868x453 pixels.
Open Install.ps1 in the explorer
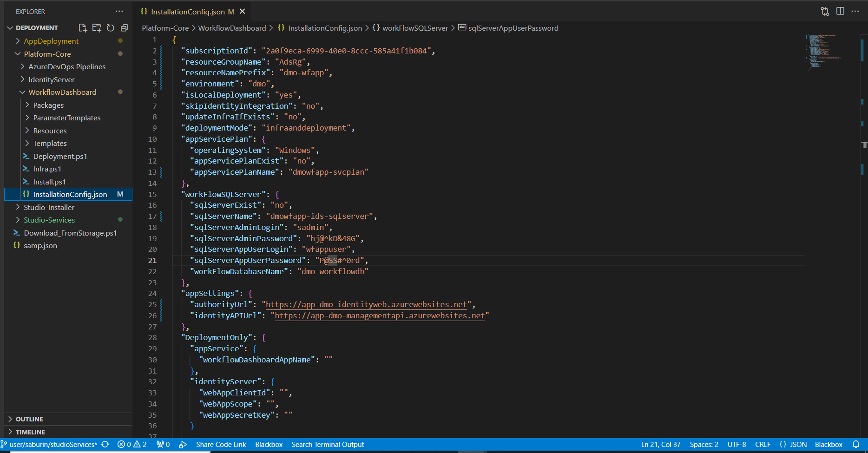[x=49, y=182]
